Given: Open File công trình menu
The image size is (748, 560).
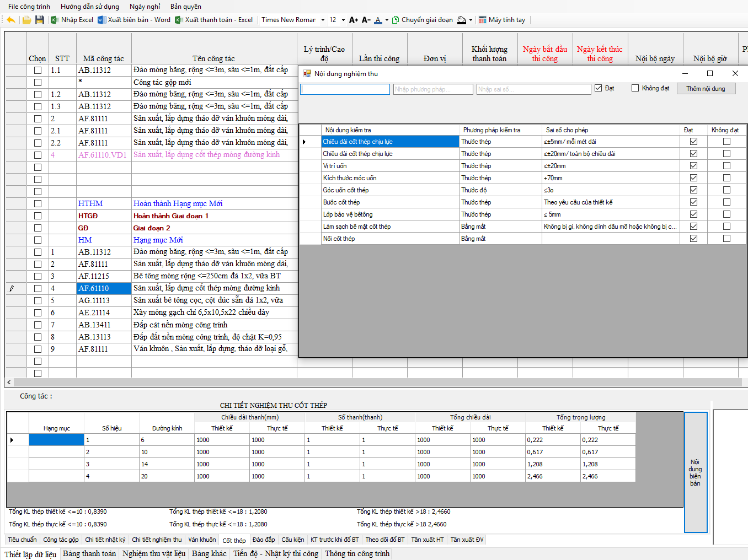Looking at the screenshot, I should (x=29, y=7).
